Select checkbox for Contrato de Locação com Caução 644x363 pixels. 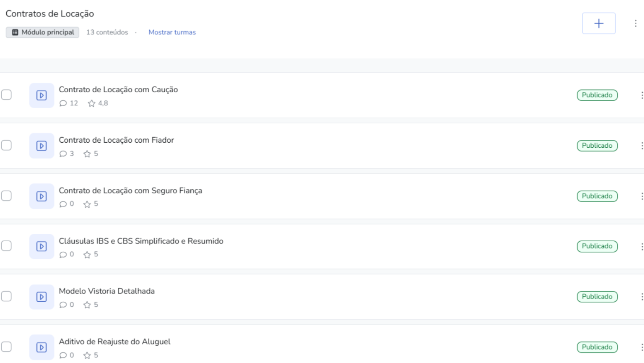pyautogui.click(x=6, y=95)
